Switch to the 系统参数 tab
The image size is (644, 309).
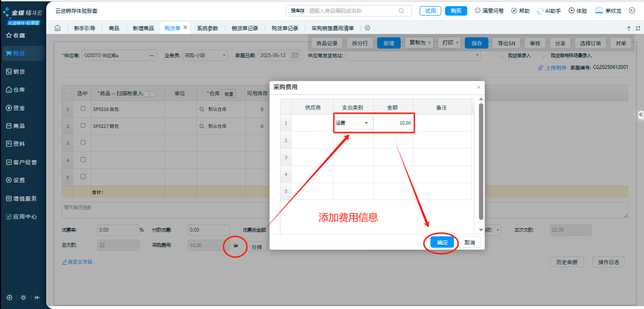[x=207, y=28]
